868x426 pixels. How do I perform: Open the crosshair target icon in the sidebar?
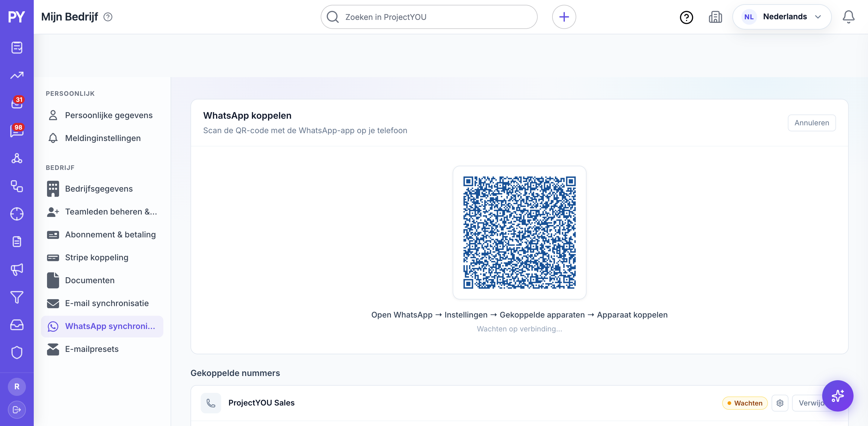[x=17, y=214]
